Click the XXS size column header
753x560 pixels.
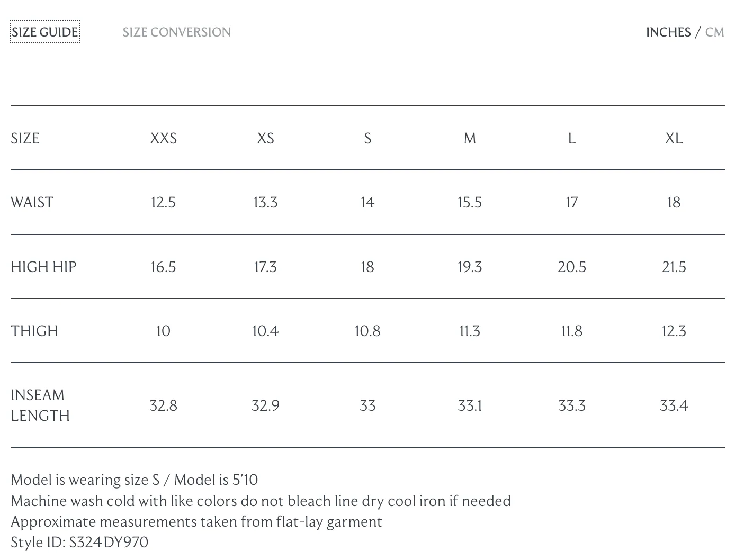pyautogui.click(x=163, y=139)
